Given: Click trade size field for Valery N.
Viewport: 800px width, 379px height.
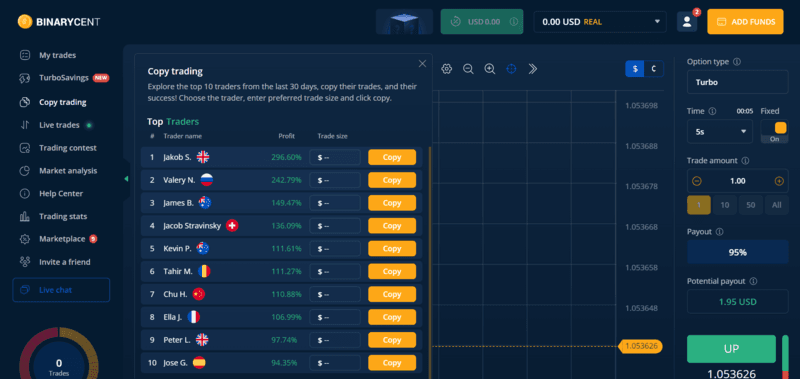Looking at the screenshot, I should (335, 180).
